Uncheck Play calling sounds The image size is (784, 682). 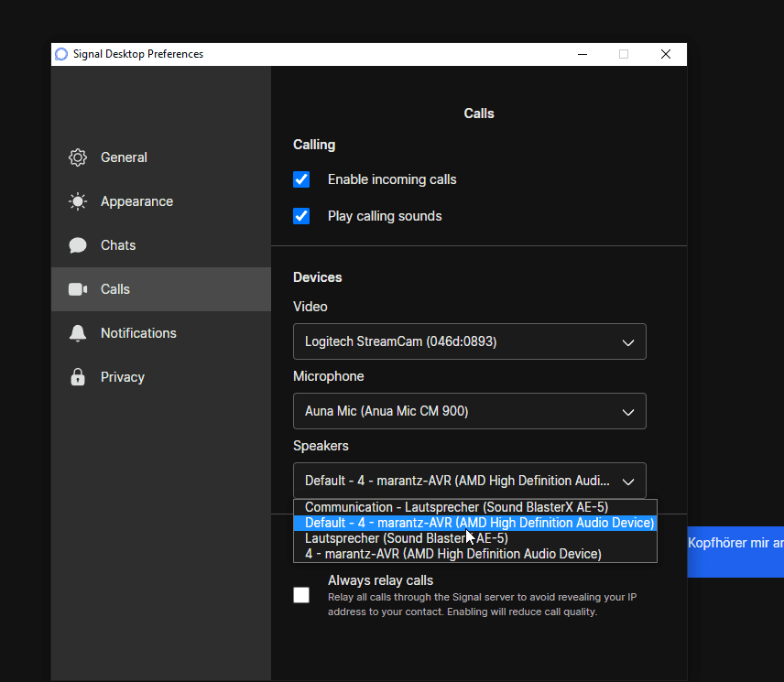tap(301, 216)
